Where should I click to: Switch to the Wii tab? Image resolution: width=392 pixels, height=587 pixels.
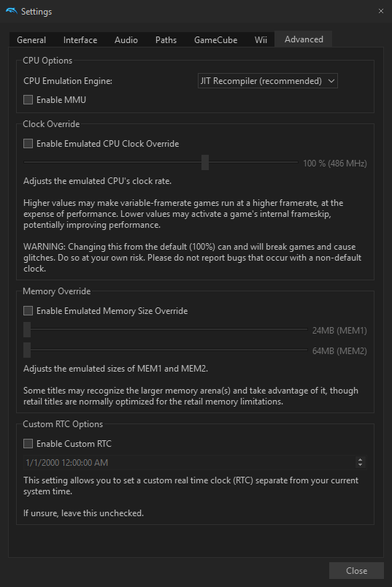point(261,39)
